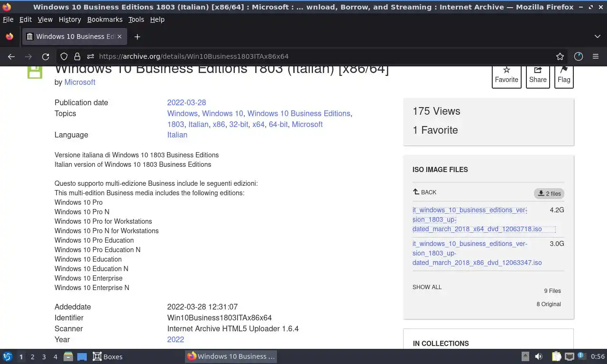Open the volume tray icon
Viewport: 607px width, 364px height.
pyautogui.click(x=539, y=356)
